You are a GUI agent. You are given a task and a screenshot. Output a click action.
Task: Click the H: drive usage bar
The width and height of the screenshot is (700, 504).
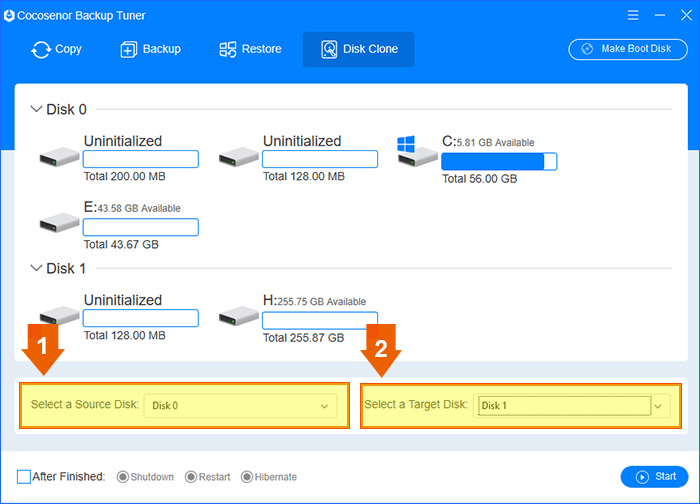tap(320, 320)
